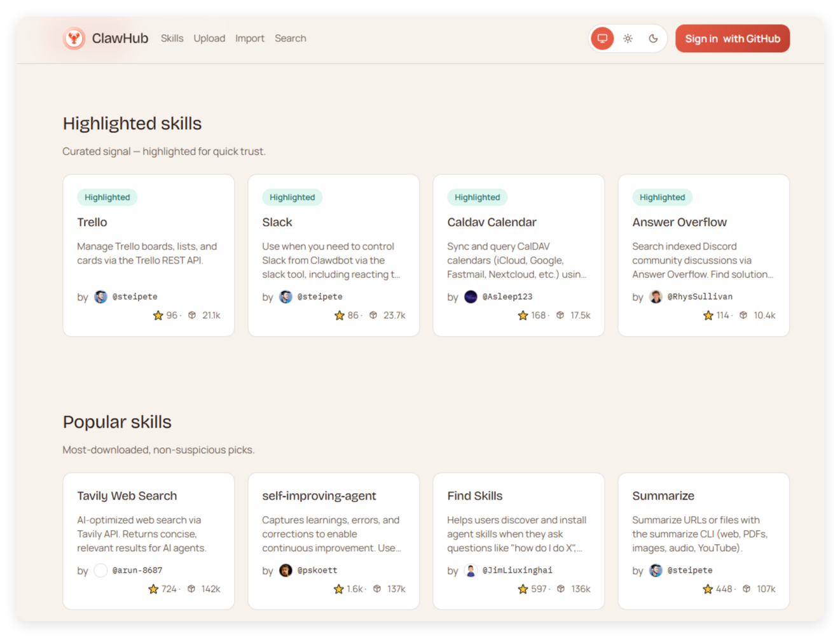Click the 'Popular skills' heading
The width and height of the screenshot is (840, 637).
point(117,422)
